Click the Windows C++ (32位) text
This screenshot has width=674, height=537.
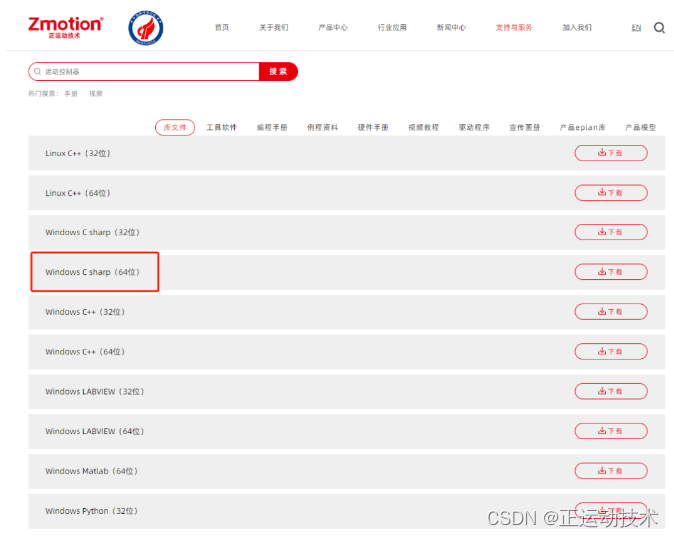(85, 312)
